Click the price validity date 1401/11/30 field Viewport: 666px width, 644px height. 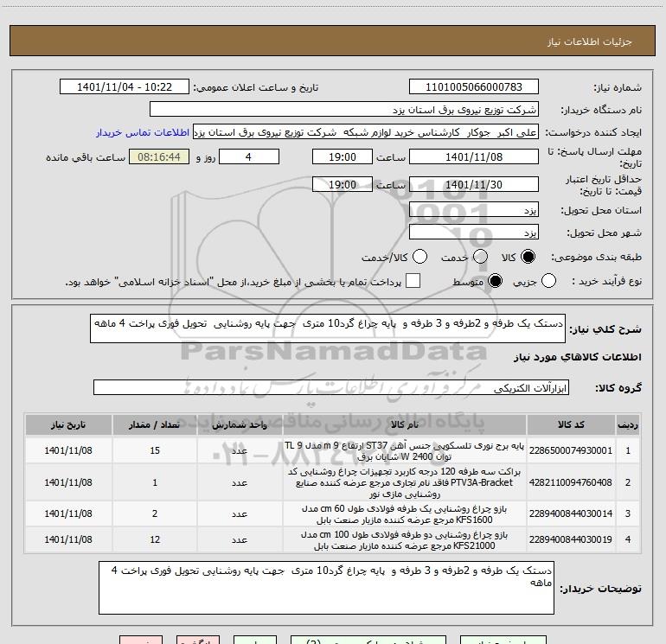pyautogui.click(x=474, y=185)
